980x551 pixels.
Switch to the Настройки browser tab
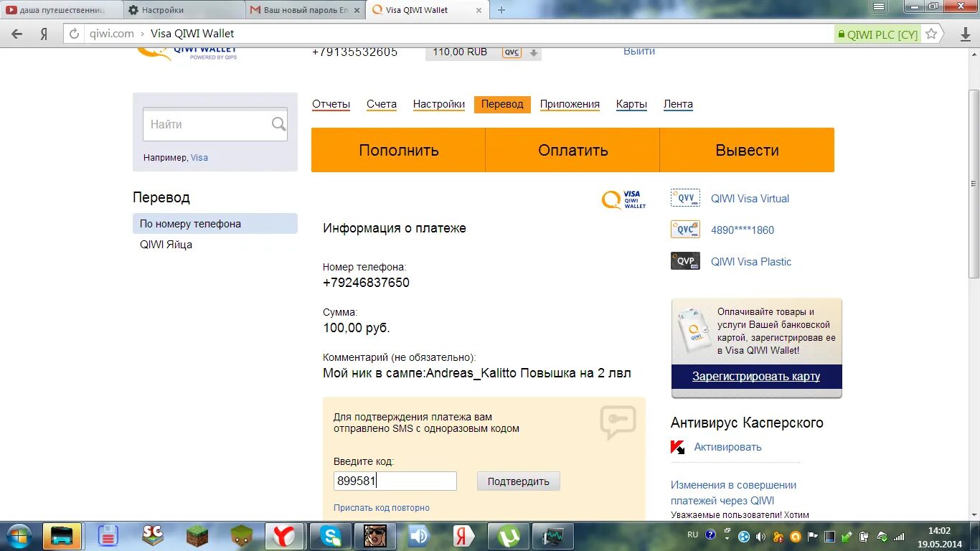[183, 10]
